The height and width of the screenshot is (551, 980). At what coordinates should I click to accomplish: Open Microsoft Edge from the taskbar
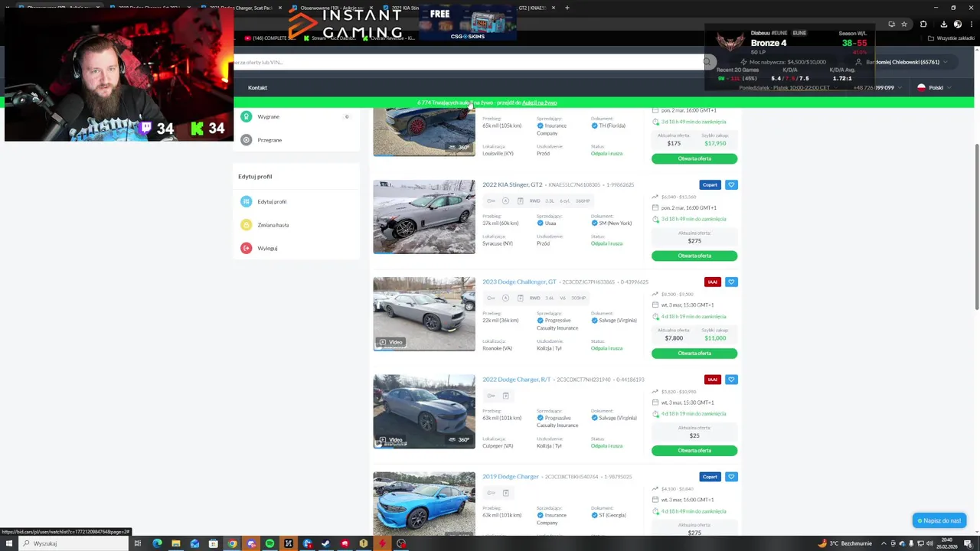(157, 543)
